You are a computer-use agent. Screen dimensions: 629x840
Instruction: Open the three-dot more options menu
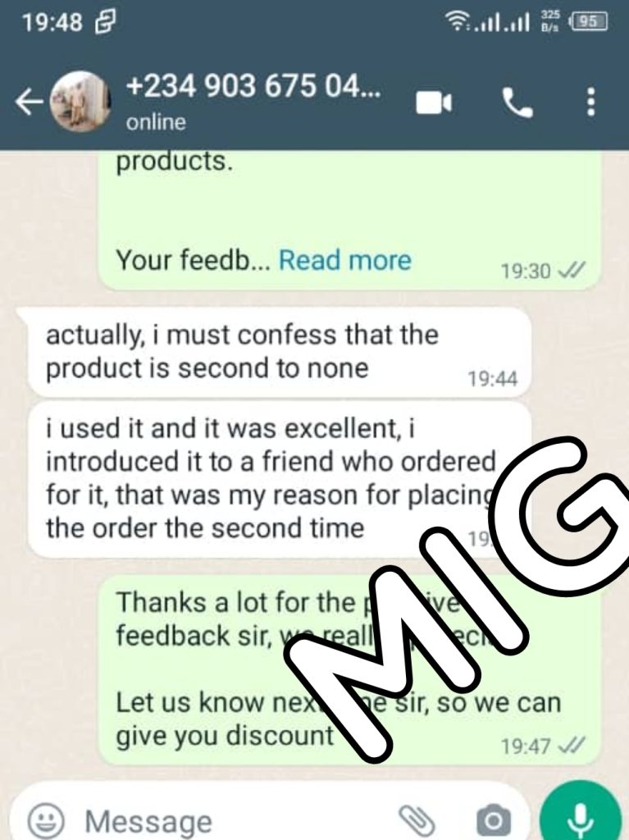[x=590, y=102]
